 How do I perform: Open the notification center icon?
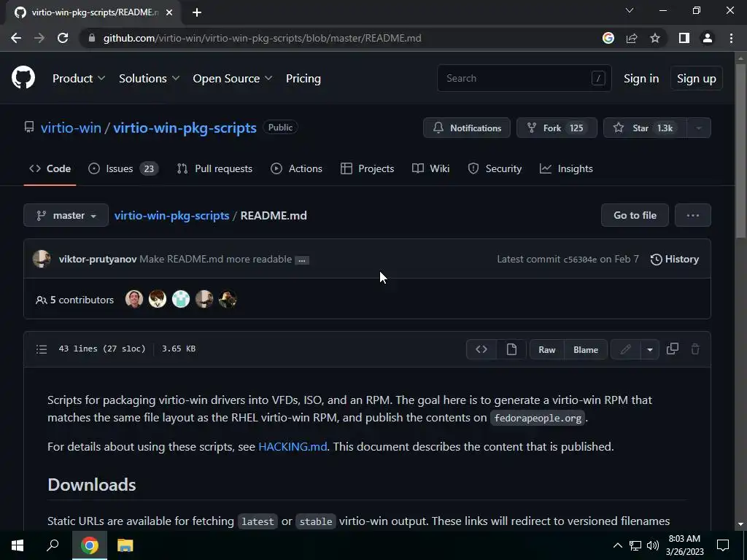click(723, 545)
